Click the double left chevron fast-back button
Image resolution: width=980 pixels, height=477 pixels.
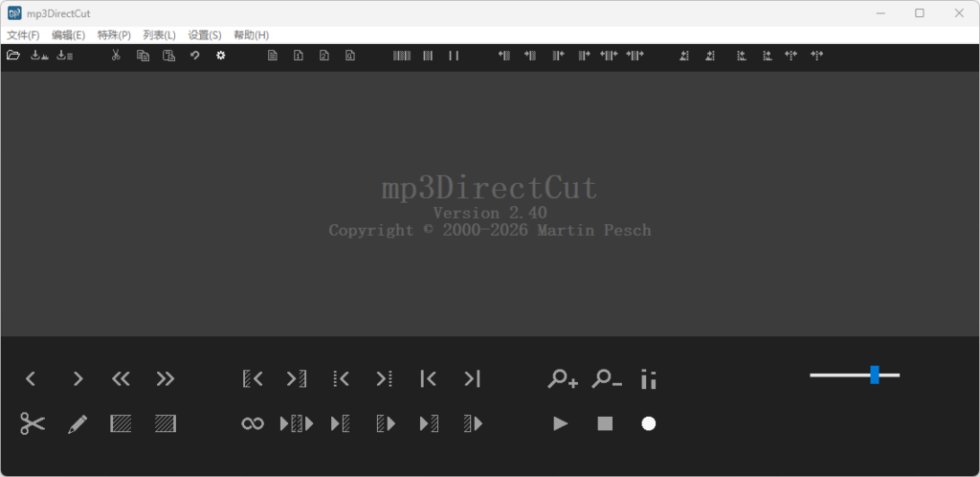pos(121,379)
